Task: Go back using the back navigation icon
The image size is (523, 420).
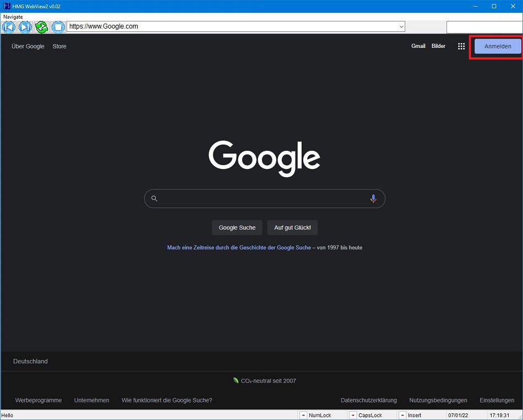Action: tap(9, 27)
